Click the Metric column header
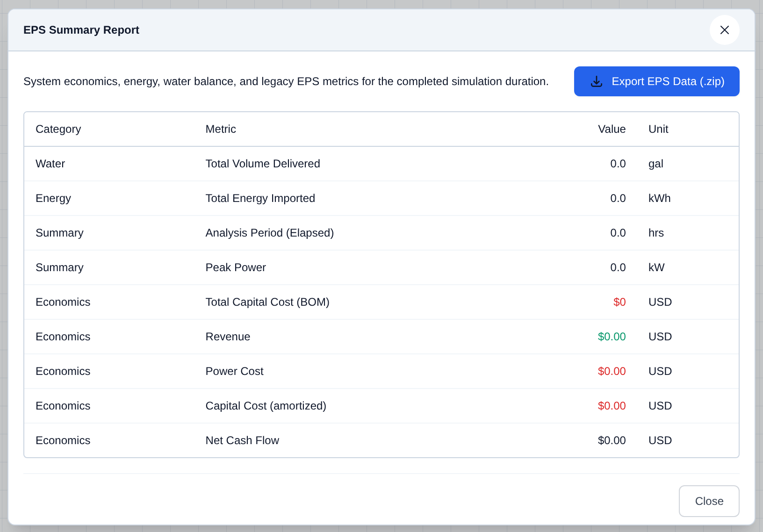 pos(221,129)
